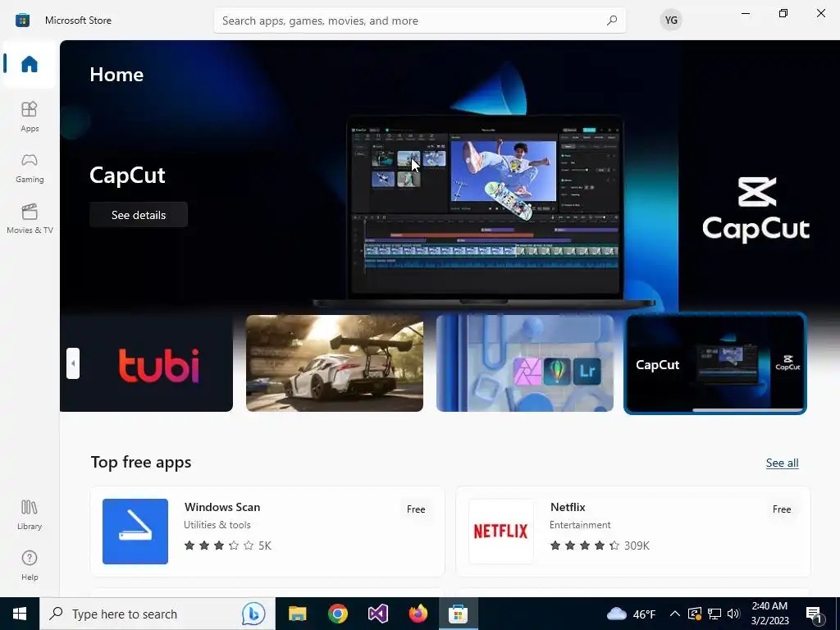The height and width of the screenshot is (630, 840).
Task: Open the Apps section in sidebar
Action: click(30, 116)
